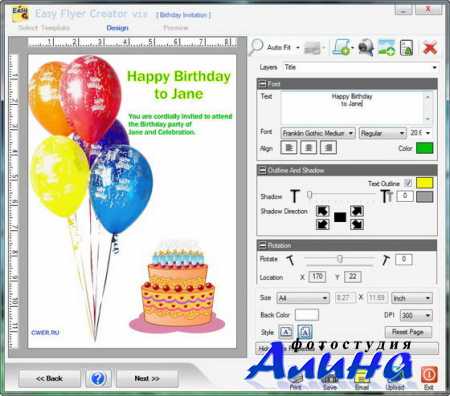Open the Inch units dropdown
450x396 pixels.
(412, 298)
